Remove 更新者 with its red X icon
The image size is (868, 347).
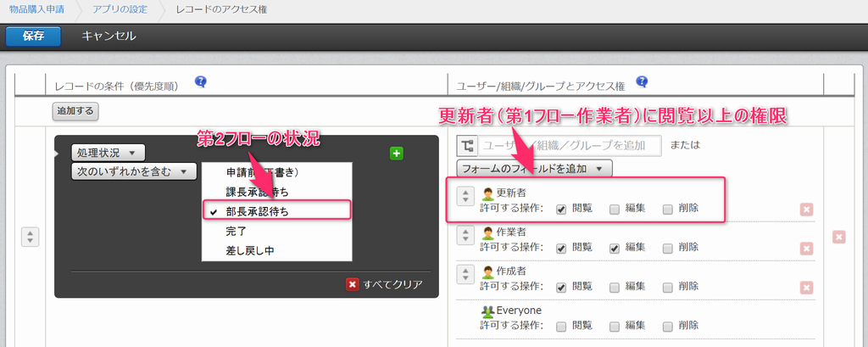pyautogui.click(x=807, y=210)
